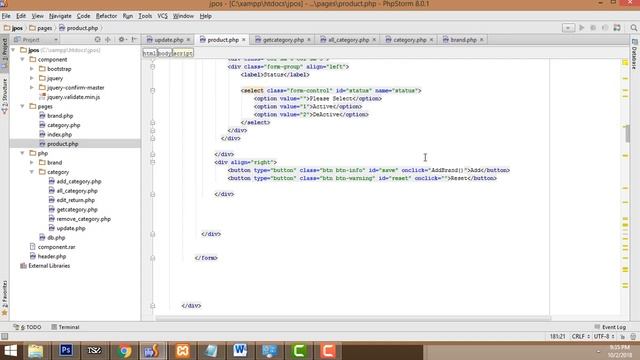Click Scroll from Source icon in Project panel

(x=97, y=40)
